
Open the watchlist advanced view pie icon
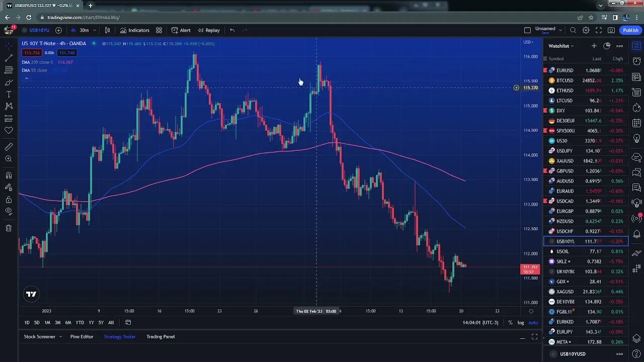[607, 46]
